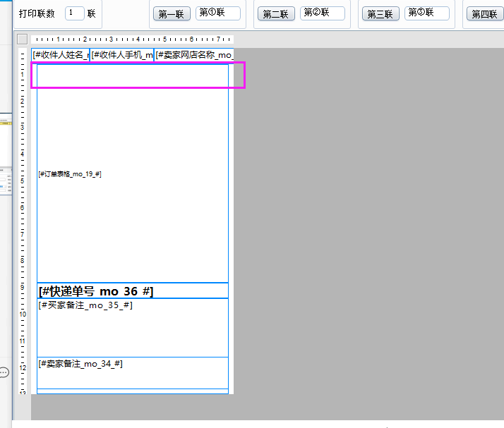Select the 收件人手机 template field
Screen dimensions: 504x428
coord(122,55)
